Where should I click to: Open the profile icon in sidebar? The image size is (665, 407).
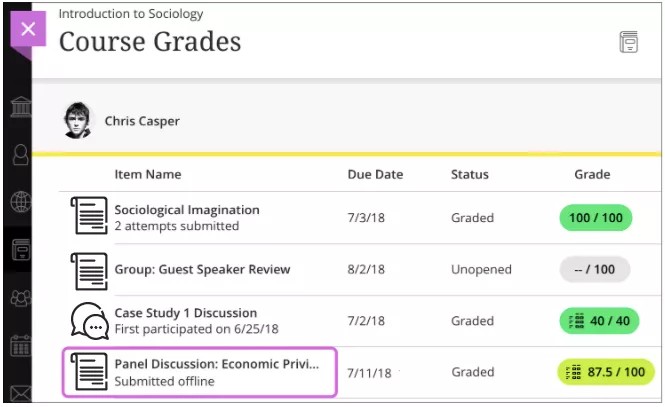(20, 154)
